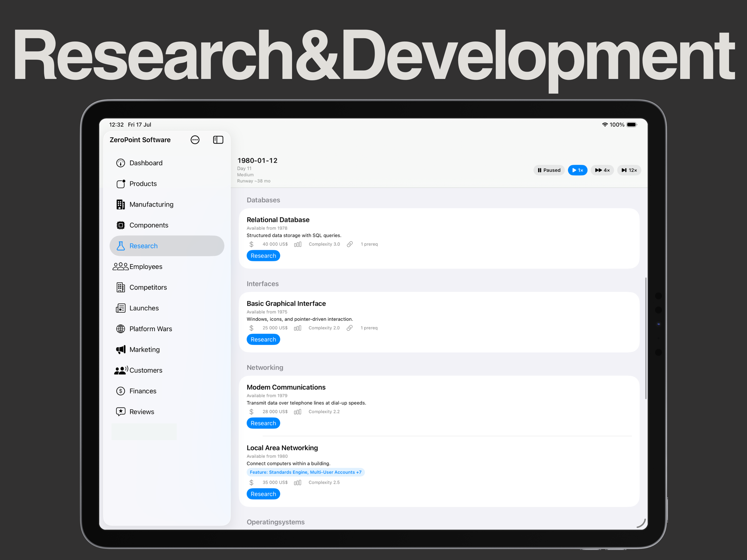Open the more options ellipsis menu

[x=195, y=140]
